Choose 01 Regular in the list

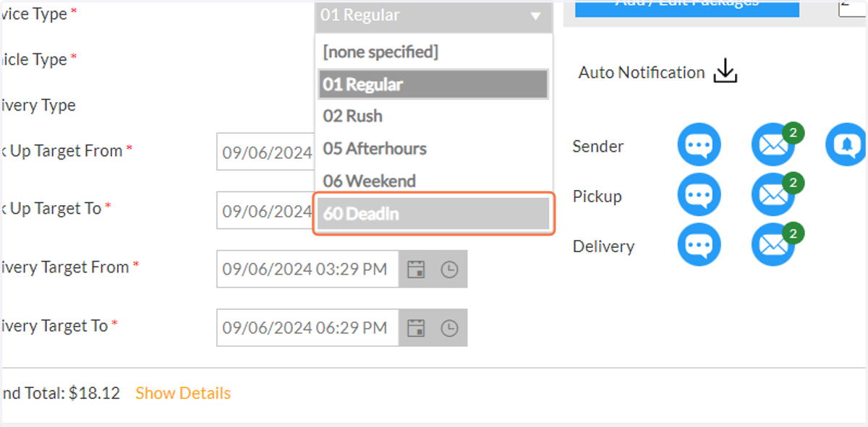pyautogui.click(x=433, y=85)
